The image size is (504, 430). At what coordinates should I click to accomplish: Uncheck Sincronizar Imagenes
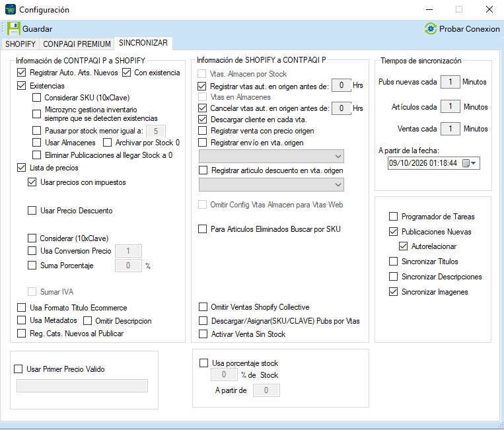click(x=394, y=291)
